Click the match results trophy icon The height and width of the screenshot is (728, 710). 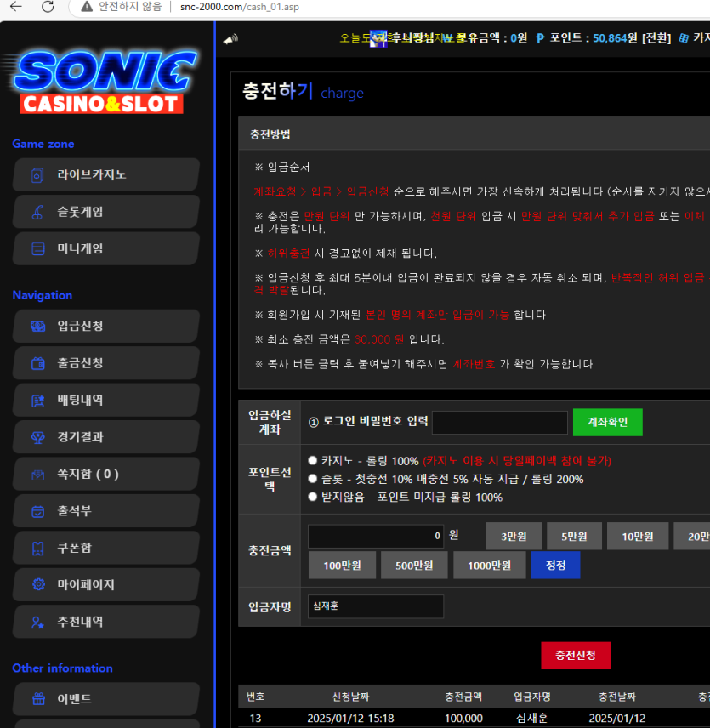[x=37, y=437]
